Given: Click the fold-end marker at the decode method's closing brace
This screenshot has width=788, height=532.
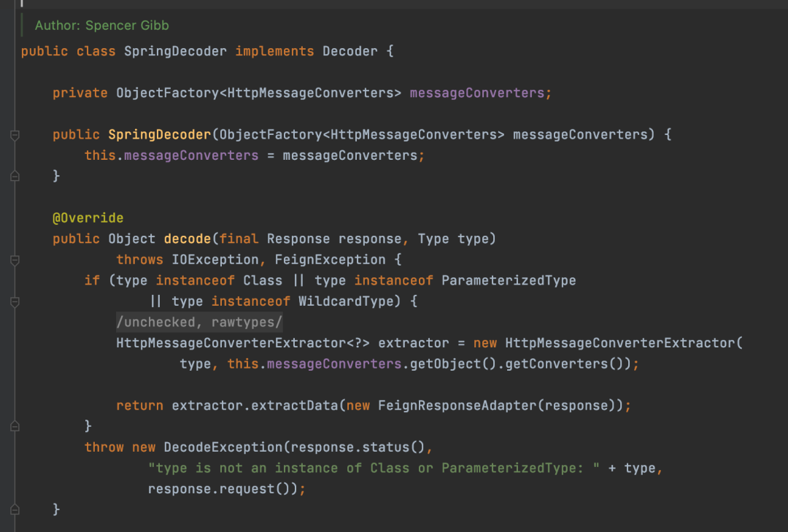Looking at the screenshot, I should coord(15,509).
